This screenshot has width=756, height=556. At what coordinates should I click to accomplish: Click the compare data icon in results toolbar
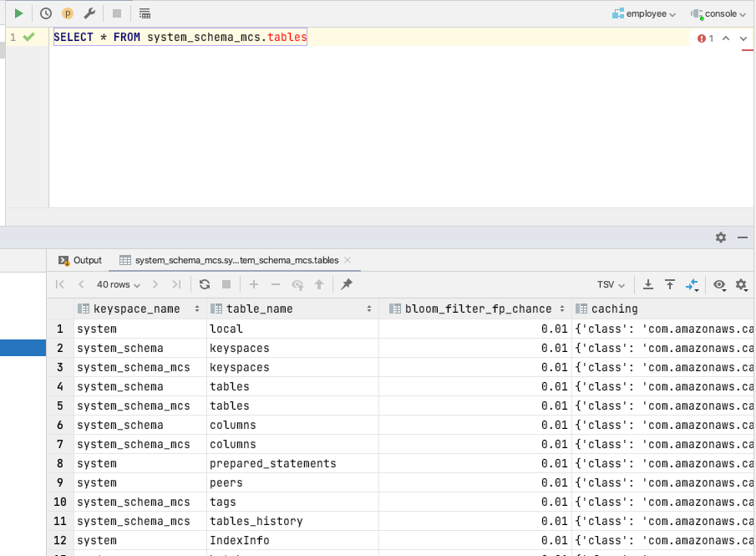(692, 285)
